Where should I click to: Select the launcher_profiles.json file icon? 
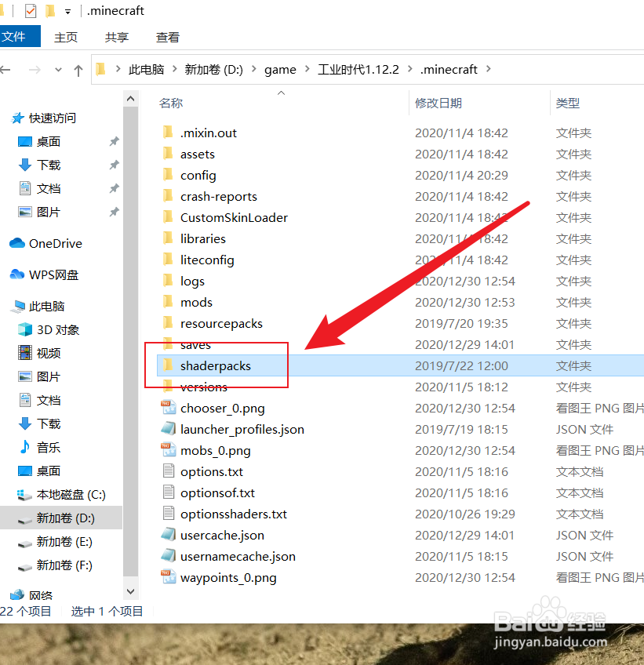click(169, 428)
